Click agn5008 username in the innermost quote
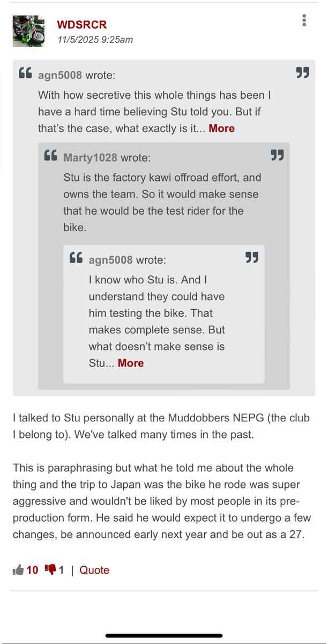The width and height of the screenshot is (328, 644). [110, 260]
